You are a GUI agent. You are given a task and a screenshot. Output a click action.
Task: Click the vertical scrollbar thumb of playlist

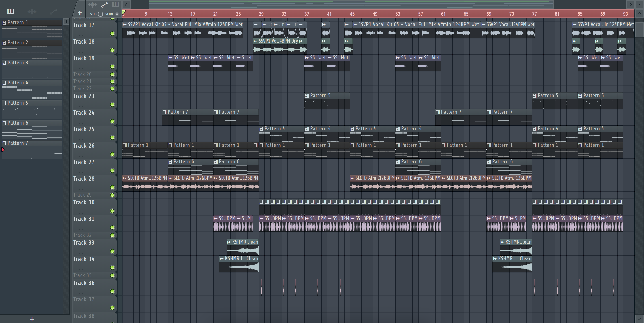coord(639,29)
